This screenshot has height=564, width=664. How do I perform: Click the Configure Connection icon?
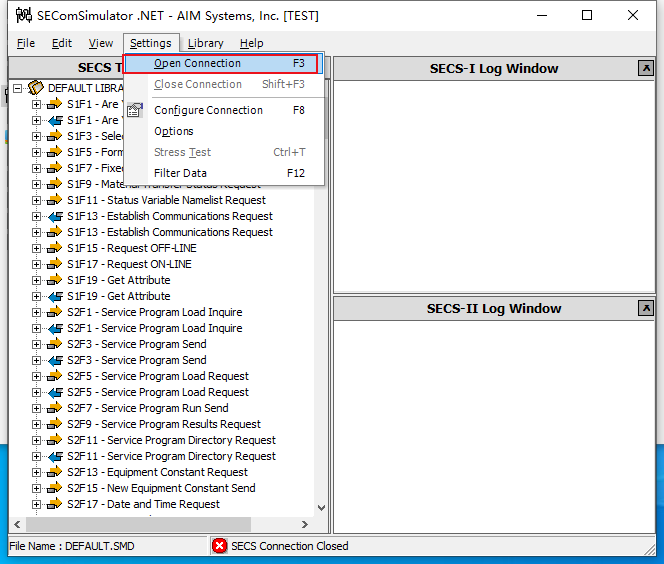pyautogui.click(x=135, y=111)
